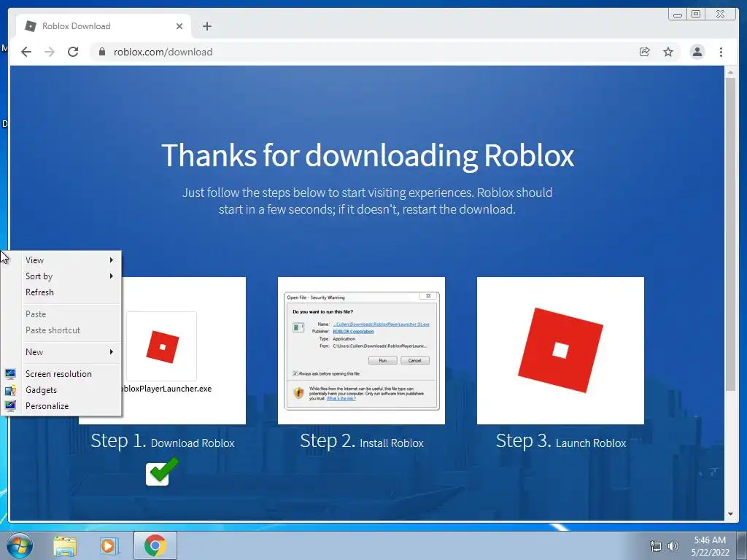
Task: Click the Show desktop button
Action: (x=742, y=545)
